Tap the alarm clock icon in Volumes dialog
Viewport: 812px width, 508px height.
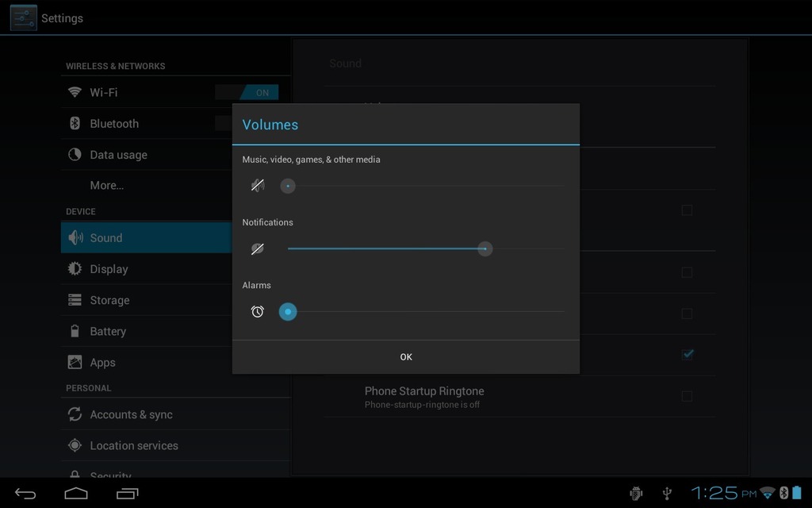coord(258,311)
